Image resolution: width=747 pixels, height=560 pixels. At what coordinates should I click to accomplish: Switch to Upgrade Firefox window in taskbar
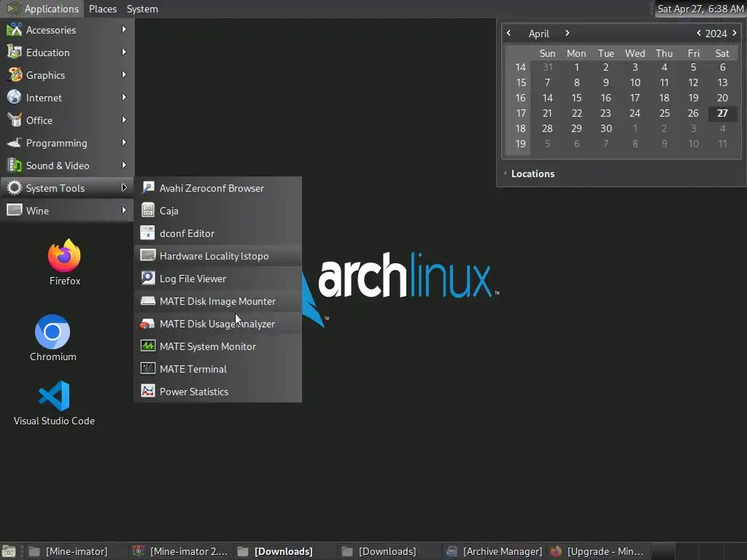tap(597, 551)
